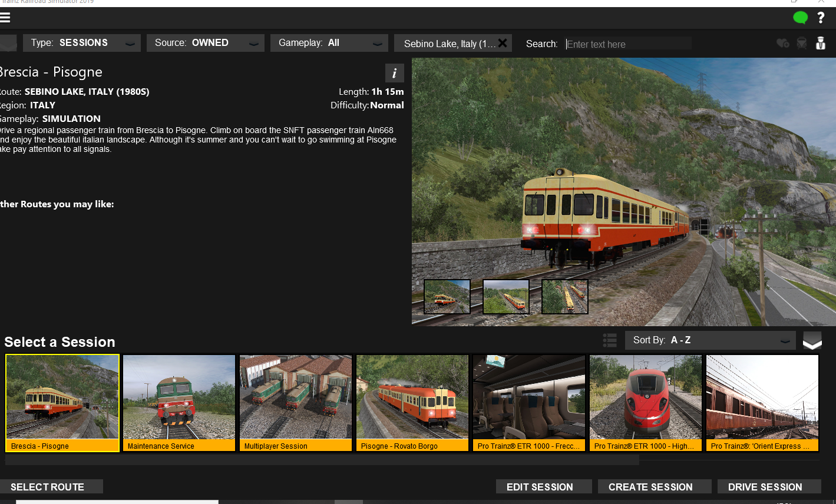Image resolution: width=836 pixels, height=504 pixels.
Task: Click the add-to-favorites heart icon
Action: pyautogui.click(x=782, y=43)
